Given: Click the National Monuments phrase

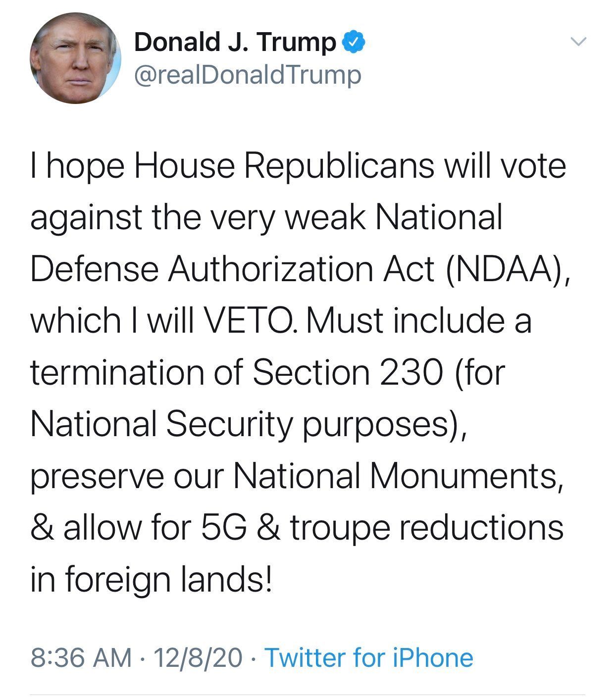Looking at the screenshot, I should pos(395,476).
